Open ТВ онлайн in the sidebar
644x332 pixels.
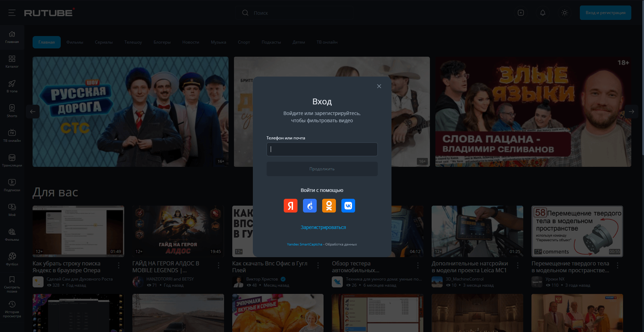(x=12, y=136)
